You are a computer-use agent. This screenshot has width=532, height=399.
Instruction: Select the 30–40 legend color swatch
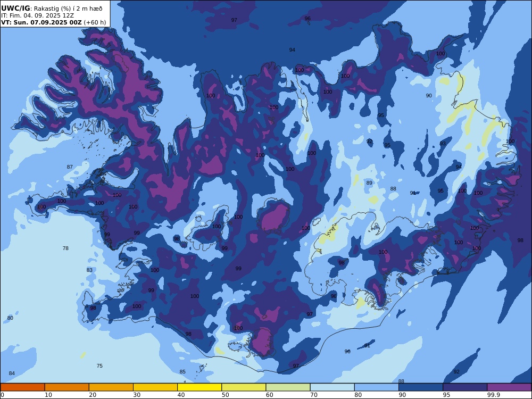tap(155, 387)
